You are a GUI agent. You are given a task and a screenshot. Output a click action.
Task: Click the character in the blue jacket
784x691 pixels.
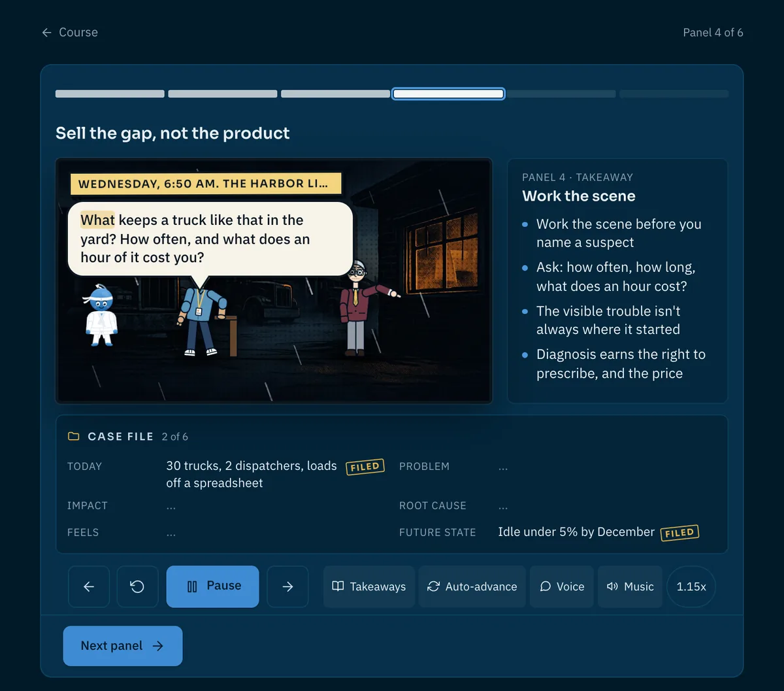tap(201, 320)
